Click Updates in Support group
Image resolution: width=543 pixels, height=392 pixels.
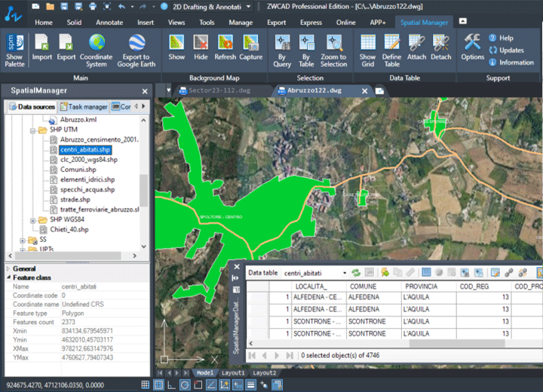[506, 51]
